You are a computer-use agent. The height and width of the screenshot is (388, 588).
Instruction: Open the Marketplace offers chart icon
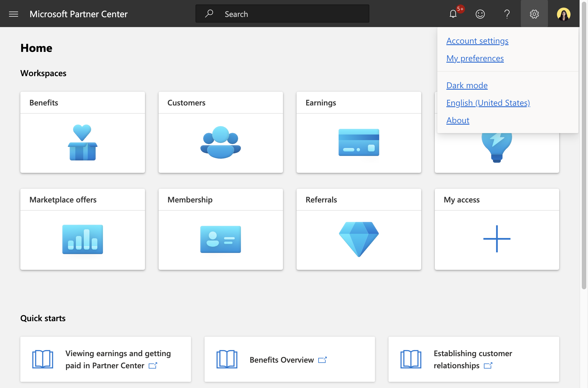point(82,239)
